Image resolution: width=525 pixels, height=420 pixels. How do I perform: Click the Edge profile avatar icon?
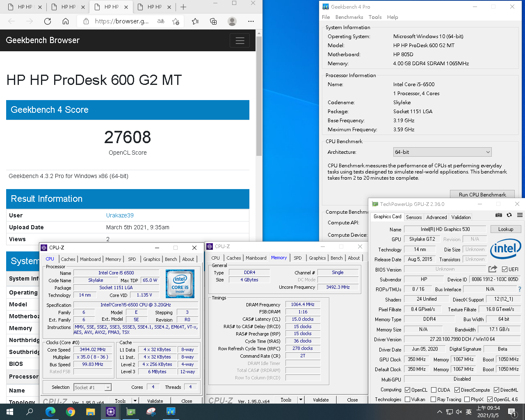tap(232, 21)
